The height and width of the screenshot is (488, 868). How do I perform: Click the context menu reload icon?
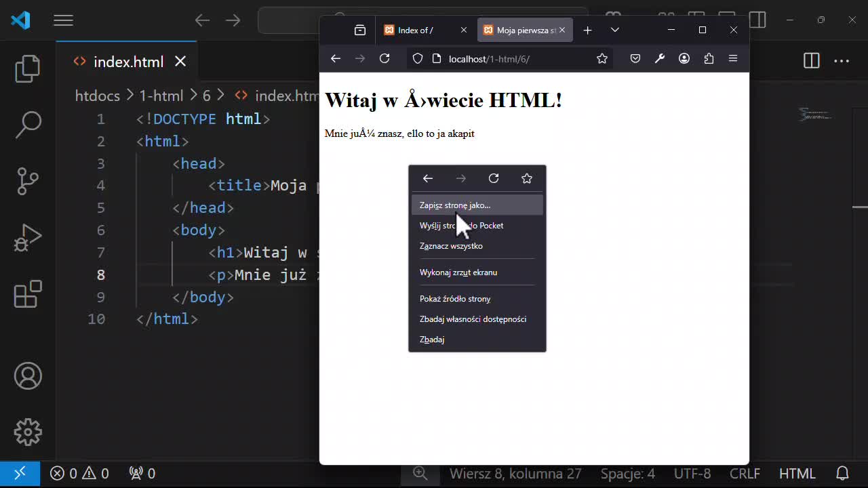click(x=494, y=178)
